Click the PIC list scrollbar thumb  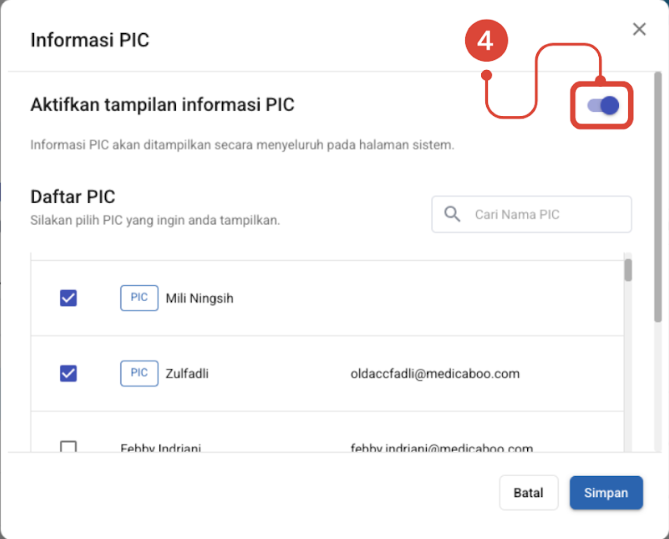pos(628,271)
